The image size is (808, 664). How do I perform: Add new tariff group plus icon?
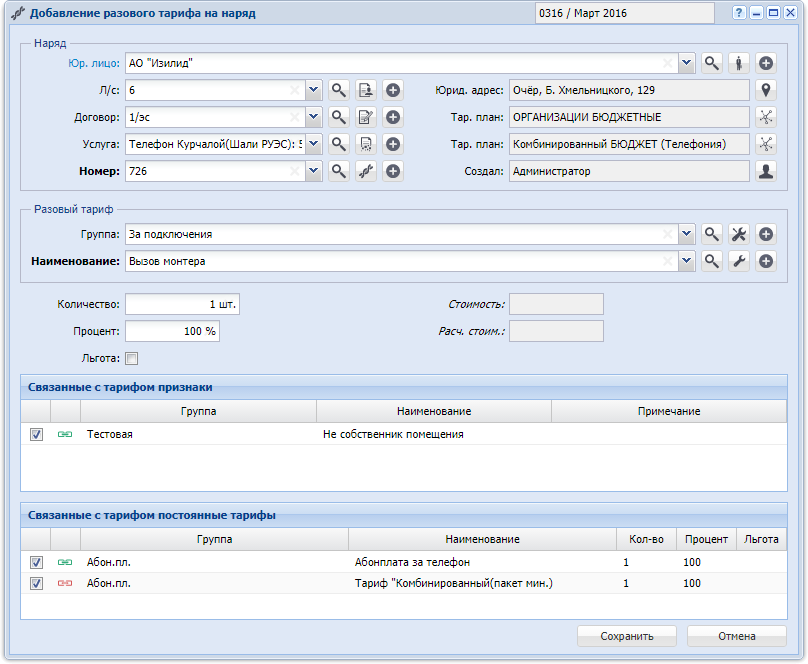tap(766, 234)
